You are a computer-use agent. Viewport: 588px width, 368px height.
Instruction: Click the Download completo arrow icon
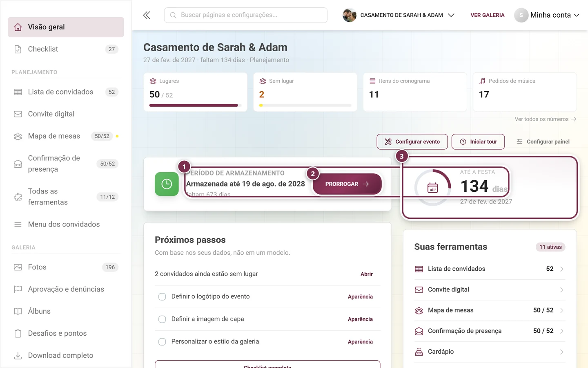(x=18, y=355)
